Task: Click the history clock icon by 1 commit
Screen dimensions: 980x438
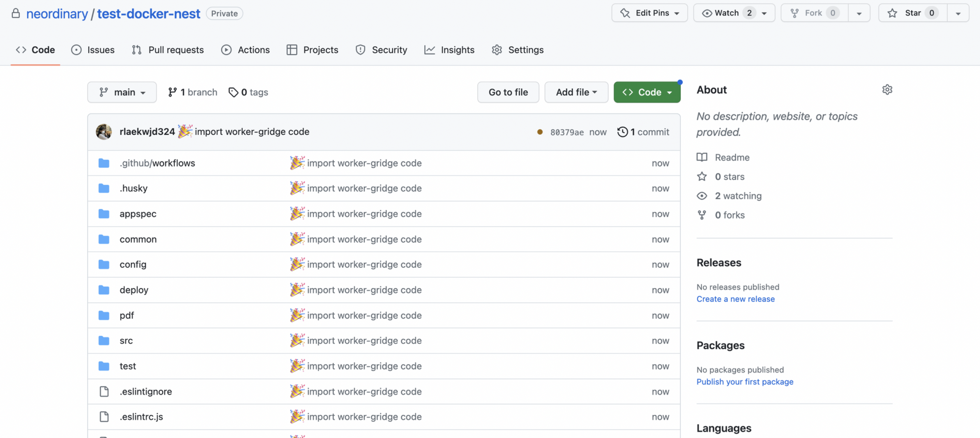Action: (x=622, y=132)
